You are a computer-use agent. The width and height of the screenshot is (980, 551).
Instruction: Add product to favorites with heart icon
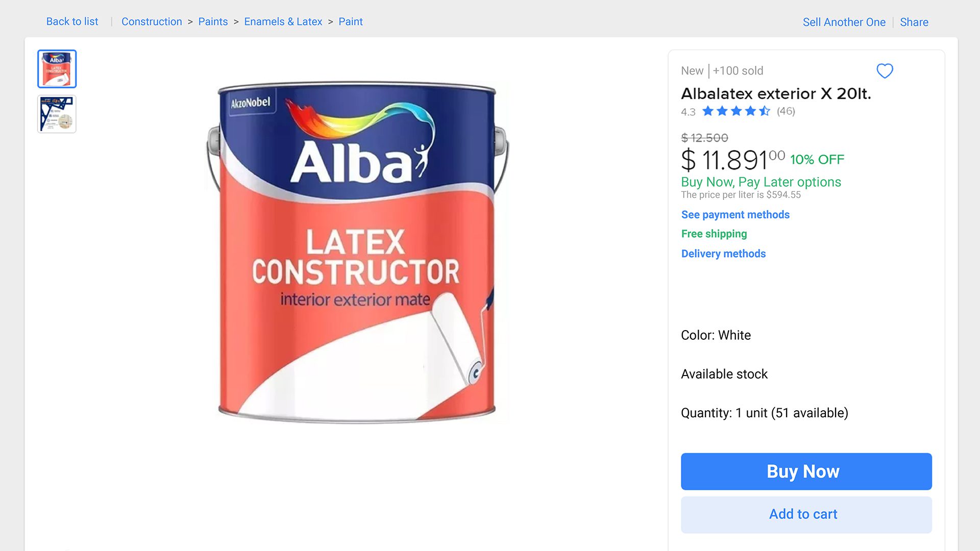click(885, 71)
